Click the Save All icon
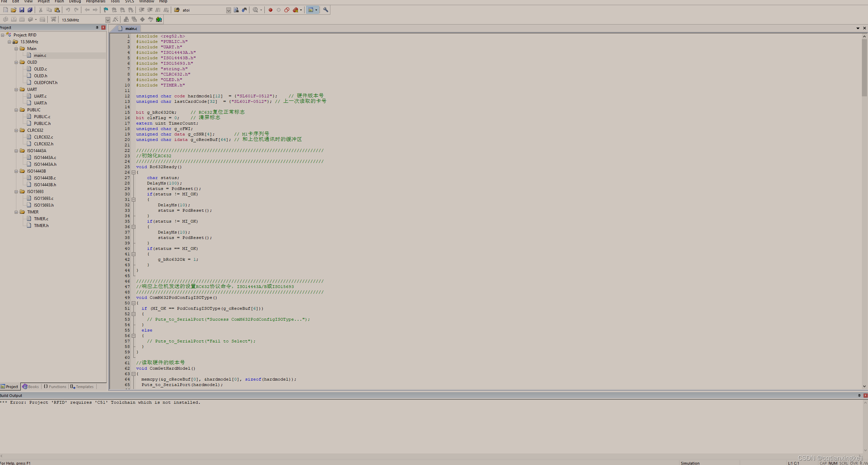 tap(30, 10)
